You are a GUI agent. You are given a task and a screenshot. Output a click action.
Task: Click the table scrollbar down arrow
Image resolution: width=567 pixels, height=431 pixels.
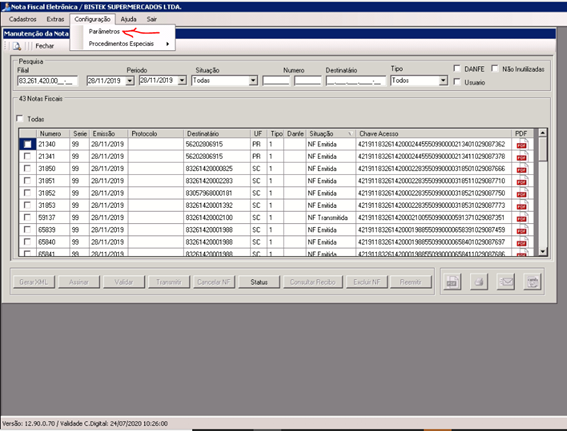542,252
